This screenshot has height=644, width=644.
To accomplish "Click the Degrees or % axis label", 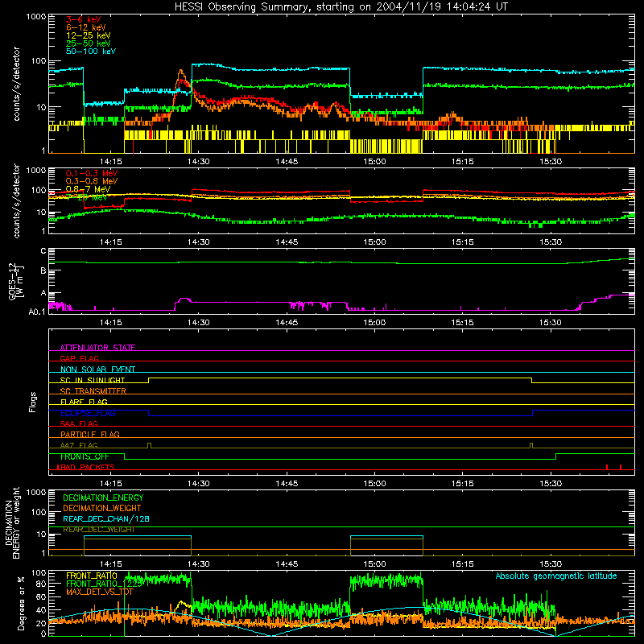I will (21, 603).
